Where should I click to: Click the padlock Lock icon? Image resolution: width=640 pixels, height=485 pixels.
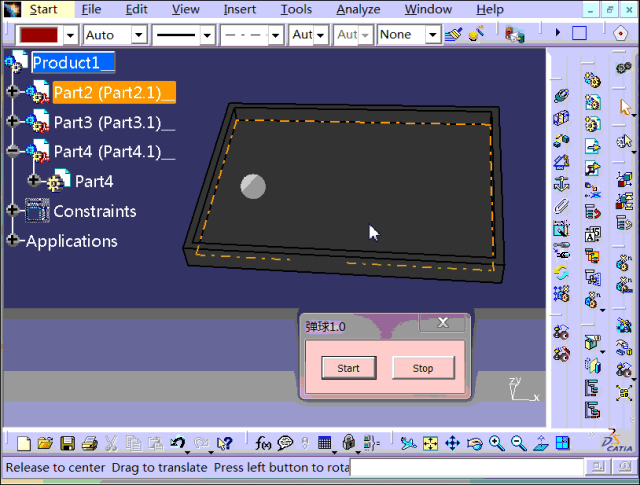pyautogui.click(x=348, y=443)
